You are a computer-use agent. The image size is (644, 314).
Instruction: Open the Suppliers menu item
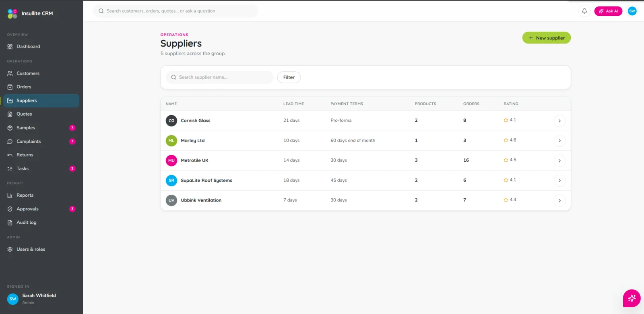click(41, 101)
